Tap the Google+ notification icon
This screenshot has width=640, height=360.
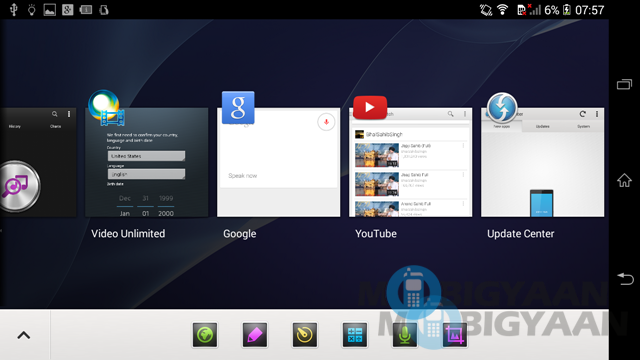tap(67, 10)
